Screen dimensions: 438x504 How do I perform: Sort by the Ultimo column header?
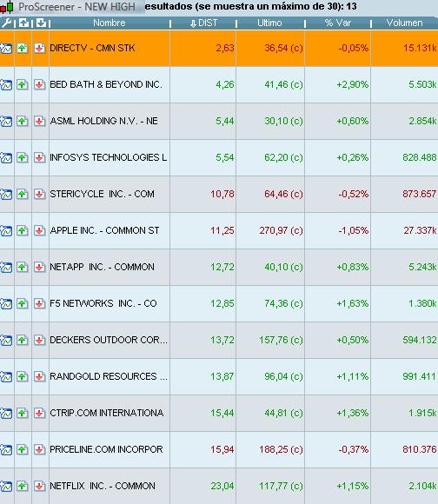coord(269,23)
